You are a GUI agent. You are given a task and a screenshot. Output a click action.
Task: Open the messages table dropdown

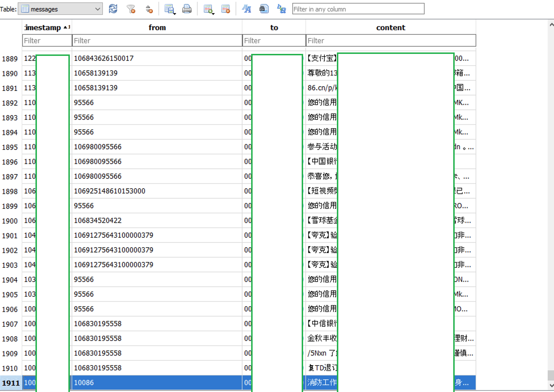(97, 9)
